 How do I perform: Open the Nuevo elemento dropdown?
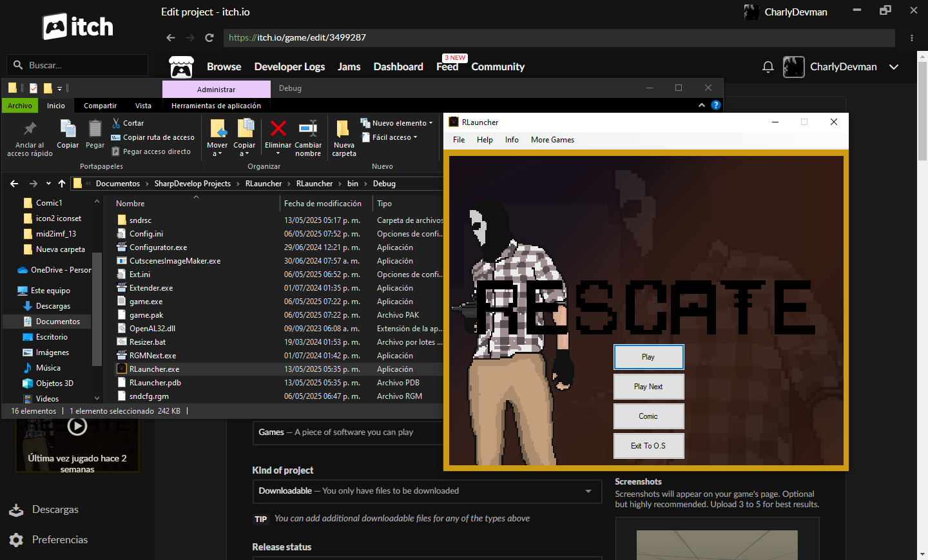click(396, 123)
